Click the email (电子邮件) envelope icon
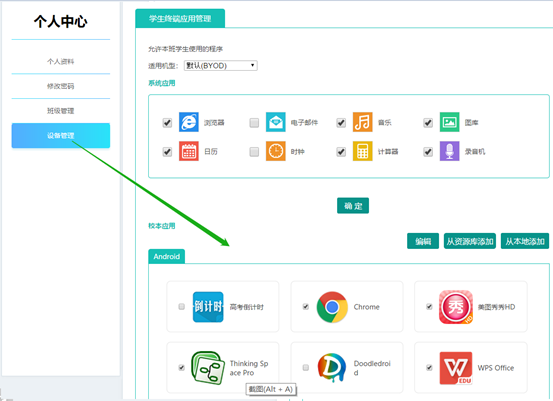The height and width of the screenshot is (401, 553). 275,122
